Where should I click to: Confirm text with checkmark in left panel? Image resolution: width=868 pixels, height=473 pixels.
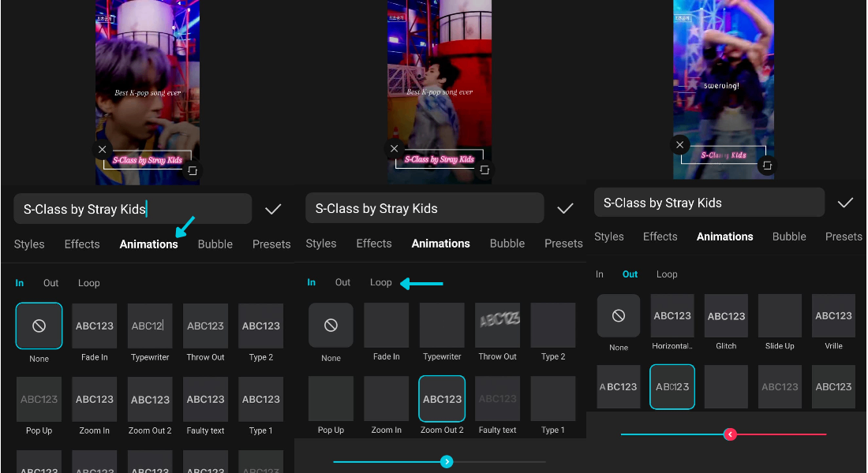pyautogui.click(x=273, y=209)
